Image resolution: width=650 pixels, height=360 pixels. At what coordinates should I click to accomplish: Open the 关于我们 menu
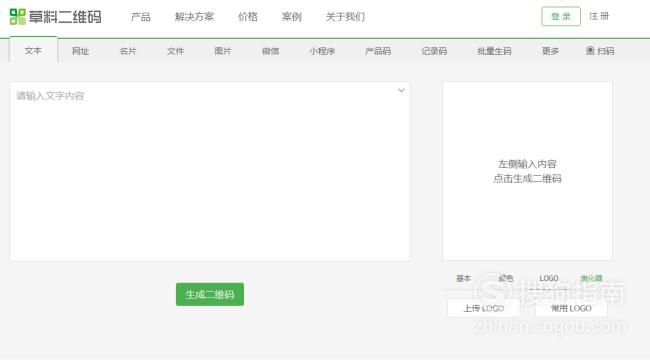click(x=345, y=17)
